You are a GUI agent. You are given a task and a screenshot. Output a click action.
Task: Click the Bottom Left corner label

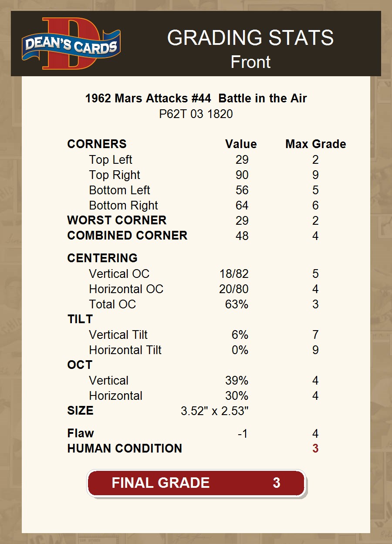coord(119,190)
